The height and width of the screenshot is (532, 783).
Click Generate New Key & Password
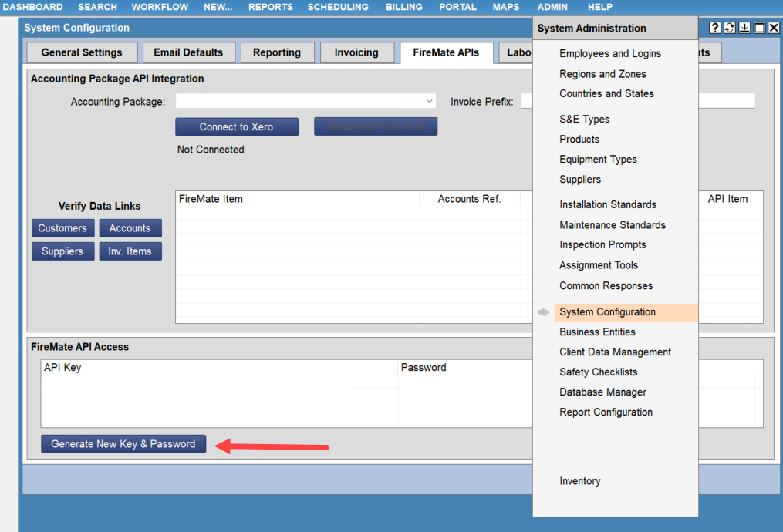point(123,443)
